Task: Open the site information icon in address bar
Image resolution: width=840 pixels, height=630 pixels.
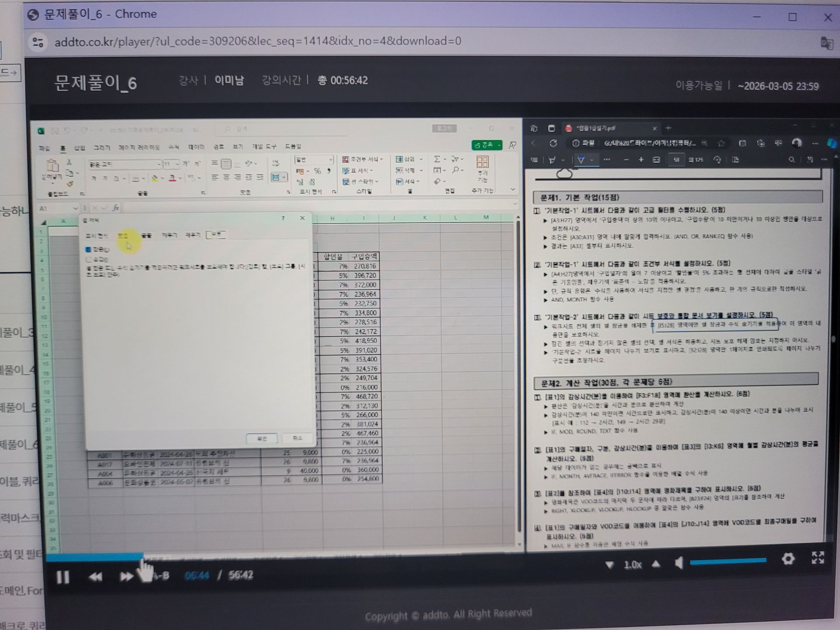Action: click(38, 42)
